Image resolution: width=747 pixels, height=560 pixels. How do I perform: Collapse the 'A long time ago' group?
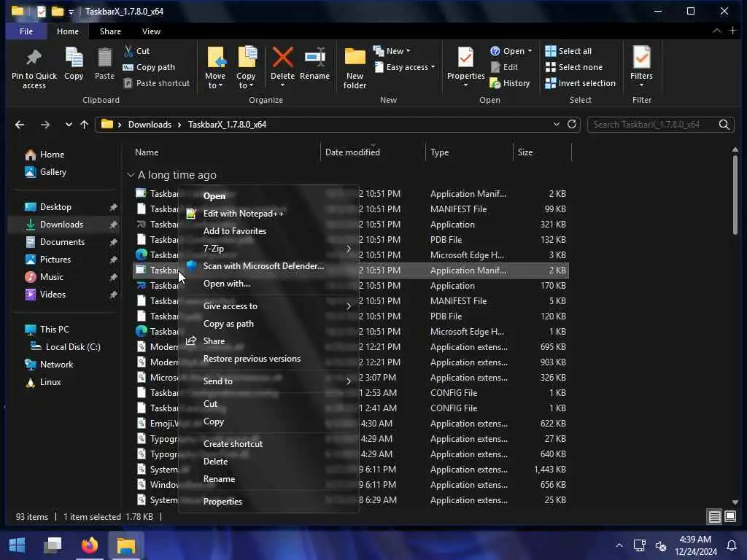[131, 175]
